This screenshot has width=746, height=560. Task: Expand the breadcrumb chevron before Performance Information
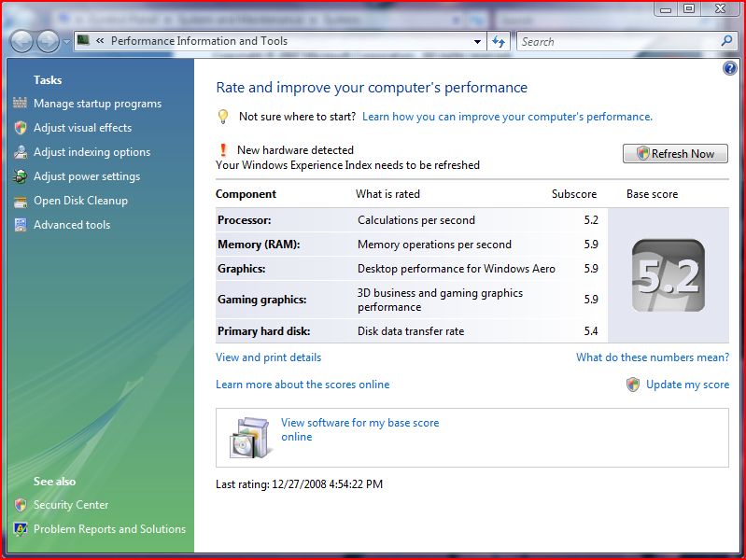tap(100, 41)
